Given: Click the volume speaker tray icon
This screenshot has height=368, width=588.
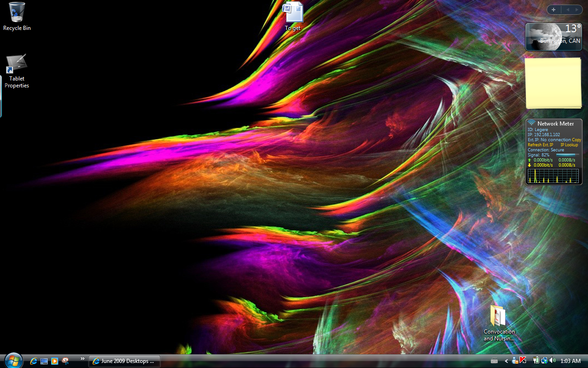Looking at the screenshot, I should point(552,361).
